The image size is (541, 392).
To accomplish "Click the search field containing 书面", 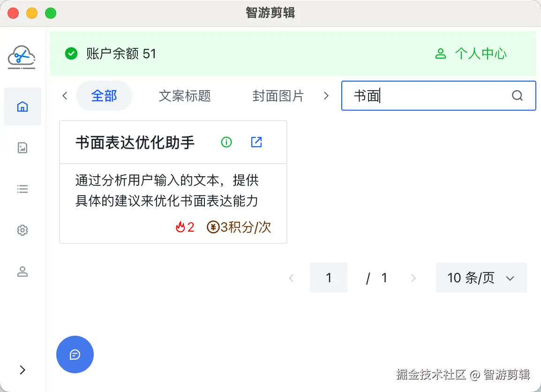I will tap(427, 96).
